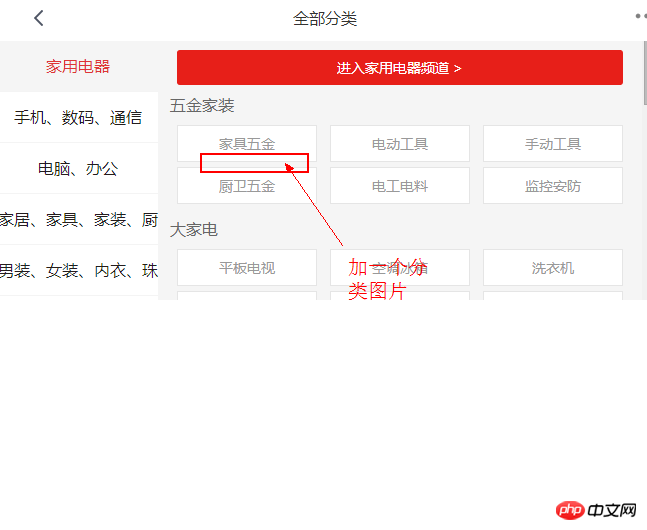This screenshot has width=647, height=530.
Task: Choose the 电工电料 subcategory
Action: [x=400, y=186]
